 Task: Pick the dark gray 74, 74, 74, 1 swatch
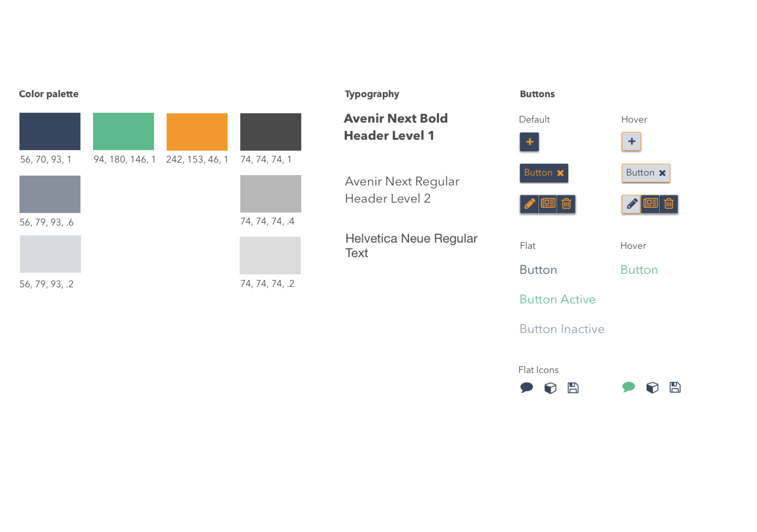click(x=270, y=132)
